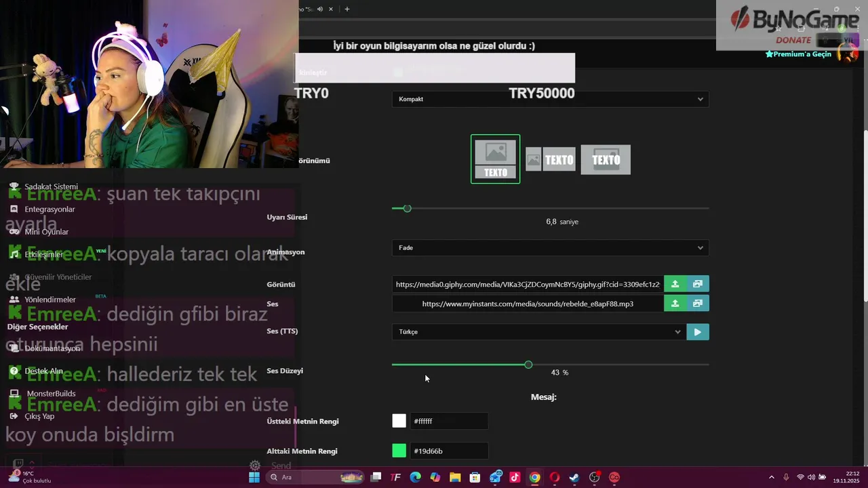The image size is (868, 488).
Task: Click the Etkileşimler music note icon
Action: (x=14, y=254)
